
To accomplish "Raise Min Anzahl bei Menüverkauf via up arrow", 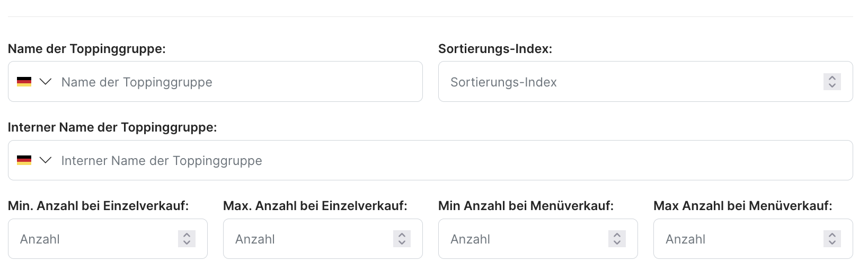I will click(x=617, y=234).
